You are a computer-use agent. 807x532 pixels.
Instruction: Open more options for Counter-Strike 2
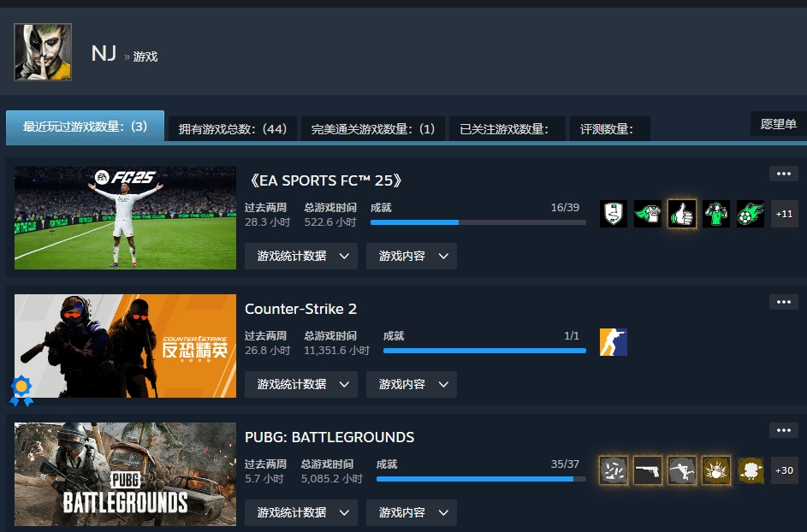pos(784,302)
